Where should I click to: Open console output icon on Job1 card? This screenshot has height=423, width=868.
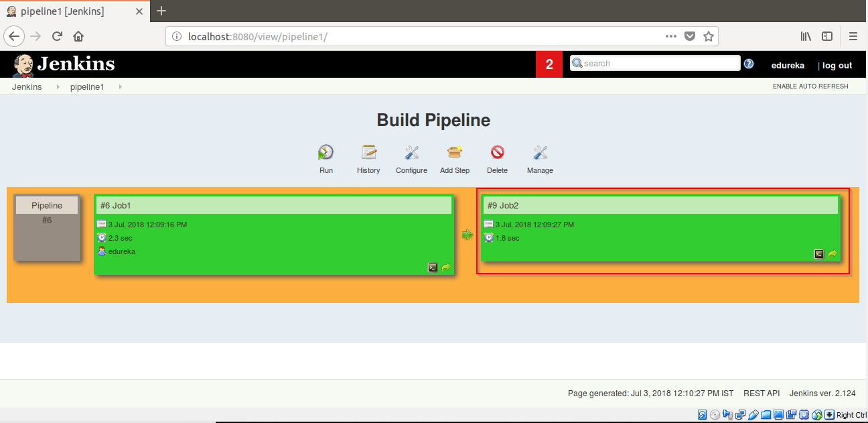(433, 267)
